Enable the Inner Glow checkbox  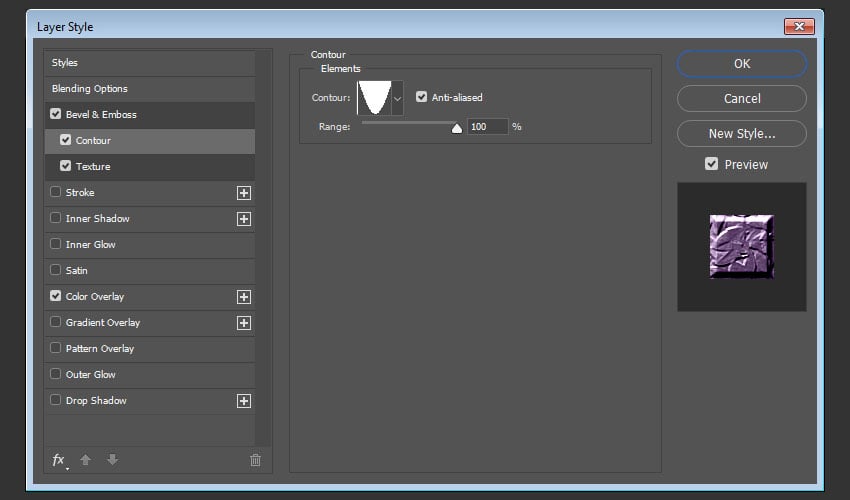pos(55,244)
